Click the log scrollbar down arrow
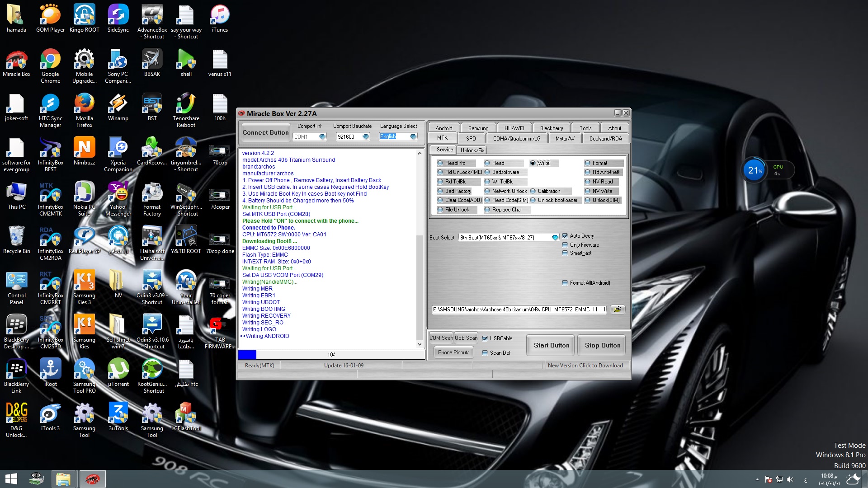The width and height of the screenshot is (868, 488). click(420, 344)
